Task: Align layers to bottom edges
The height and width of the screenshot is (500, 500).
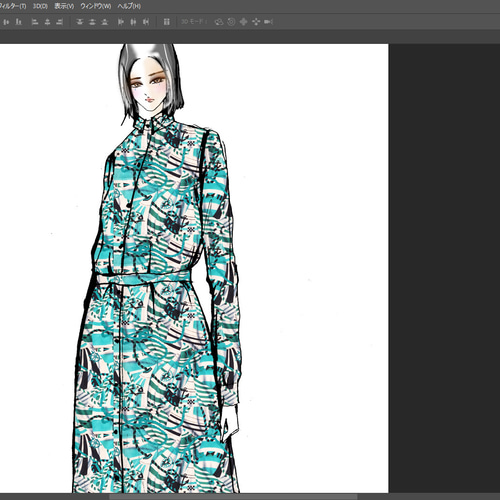Action: pyautogui.click(x=19, y=22)
